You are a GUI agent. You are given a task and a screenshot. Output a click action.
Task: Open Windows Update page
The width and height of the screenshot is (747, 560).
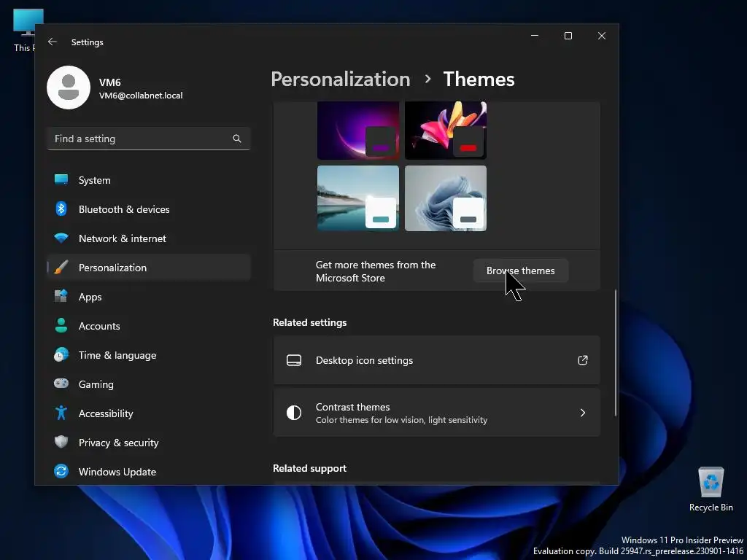pos(149,472)
